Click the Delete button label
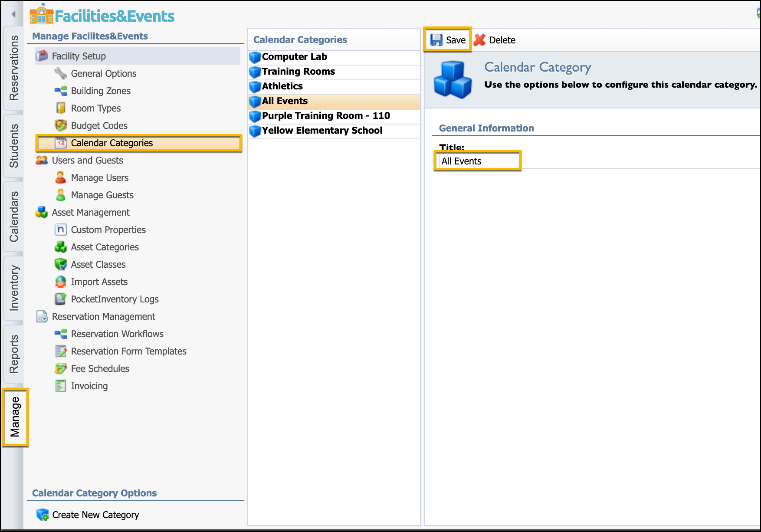 pos(502,40)
